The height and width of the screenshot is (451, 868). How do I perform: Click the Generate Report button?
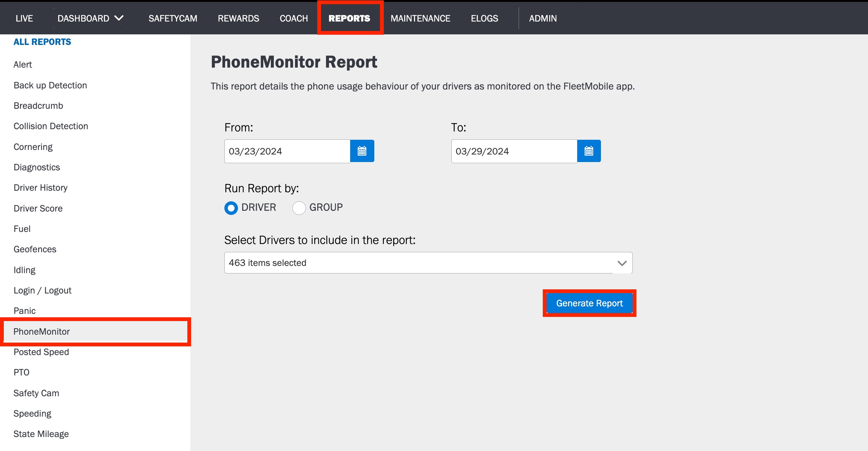tap(589, 303)
